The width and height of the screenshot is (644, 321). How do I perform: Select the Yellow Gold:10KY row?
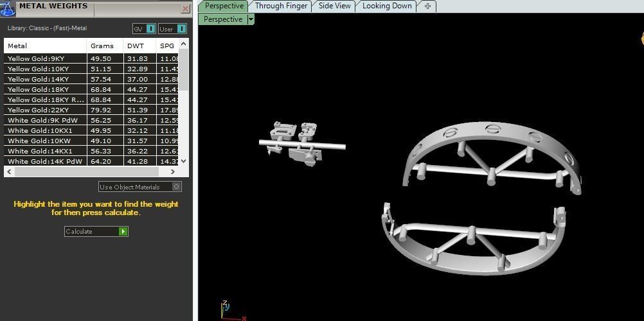(91, 69)
